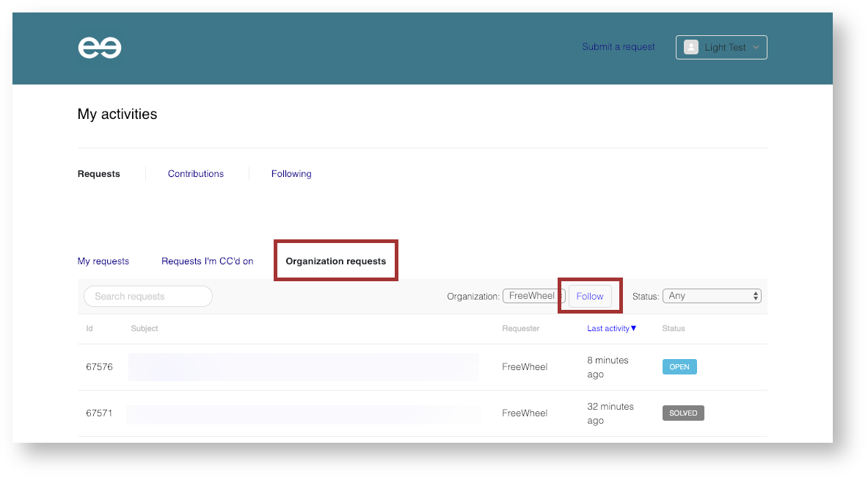Click the SOLVED status badge
This screenshot has height=478, width=868.
683,413
